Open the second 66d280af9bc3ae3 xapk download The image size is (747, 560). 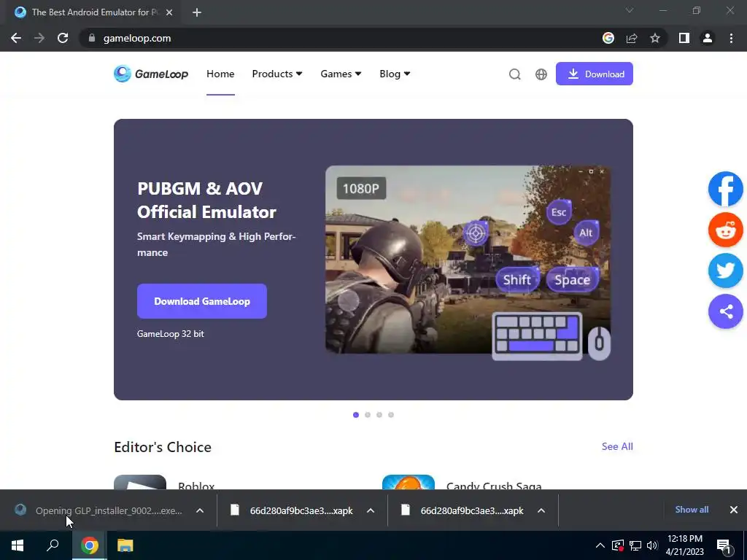coord(462,510)
